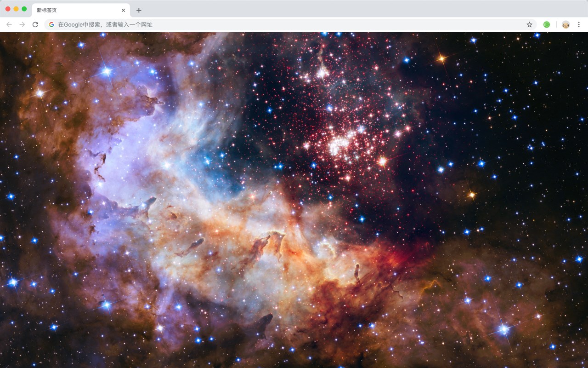Focus the Google search address bar
Image resolution: width=588 pixels, height=368 pixels.
point(290,24)
